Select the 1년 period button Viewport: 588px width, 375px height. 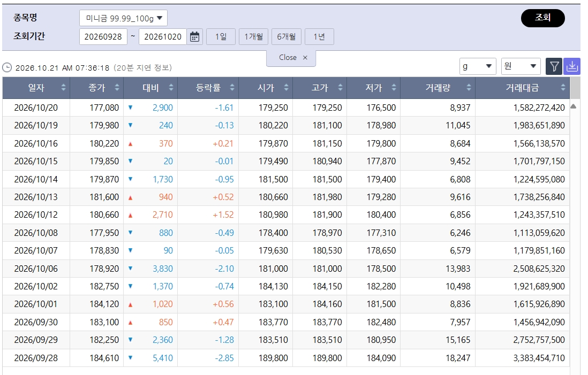point(319,37)
